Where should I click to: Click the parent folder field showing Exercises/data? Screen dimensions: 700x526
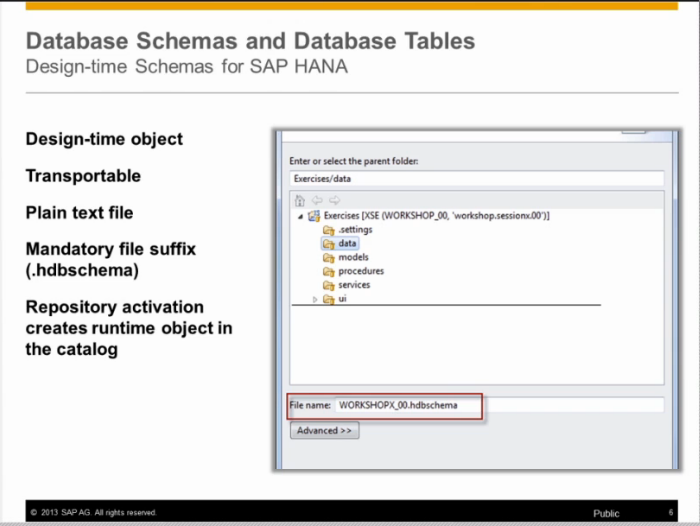pos(476,179)
